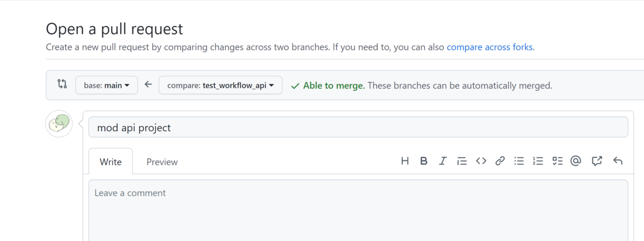Click the Leave a comment text area
Viewport: 644px width, 241px height.
tap(358, 210)
